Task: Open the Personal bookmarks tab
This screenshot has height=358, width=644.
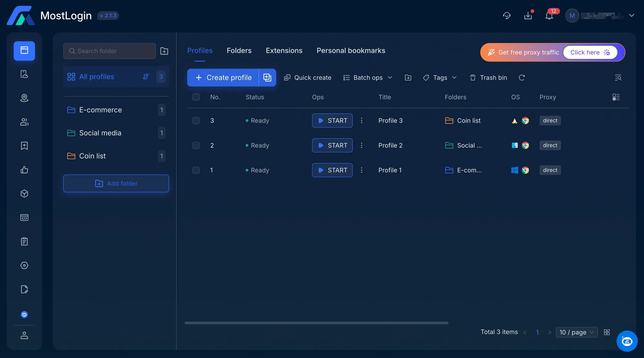Action: pyautogui.click(x=351, y=51)
